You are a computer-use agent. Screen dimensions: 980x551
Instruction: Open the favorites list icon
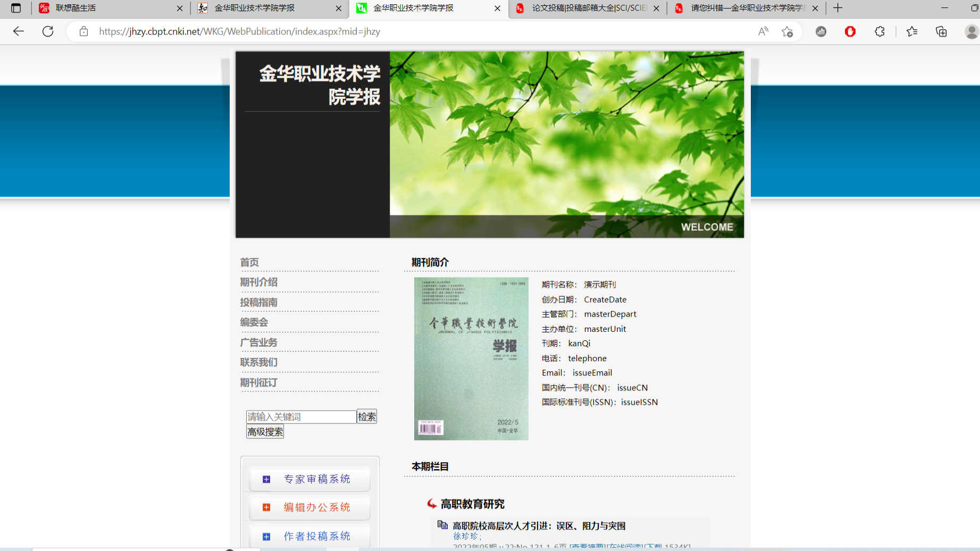tap(912, 31)
